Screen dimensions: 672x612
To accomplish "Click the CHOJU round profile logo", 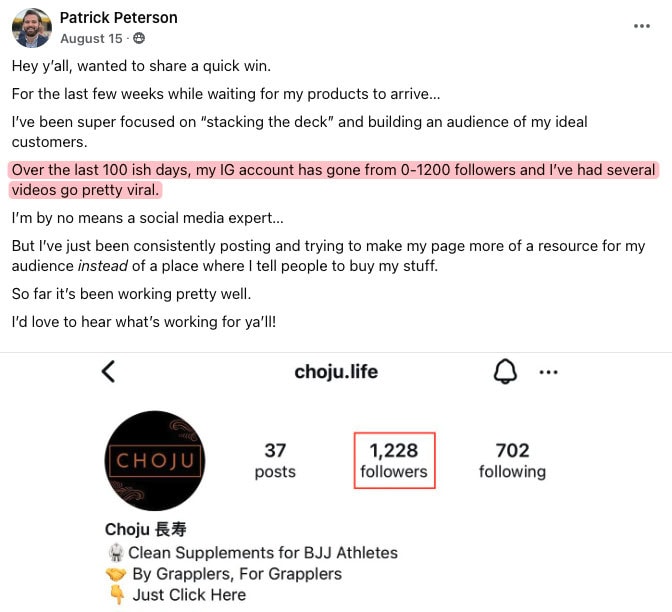I will pyautogui.click(x=155, y=460).
